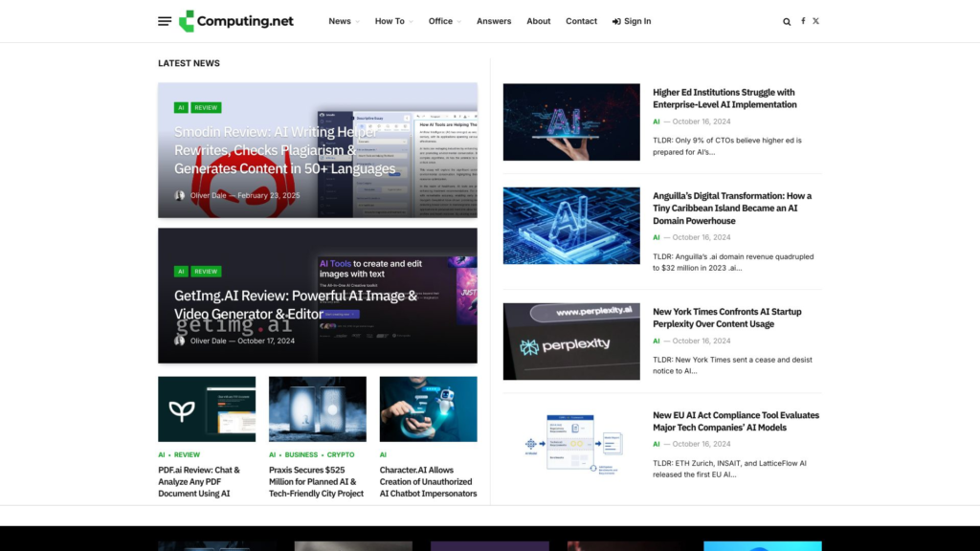
Task: Click Oliver Dale avatar on GetImg.AI review
Action: tap(179, 341)
